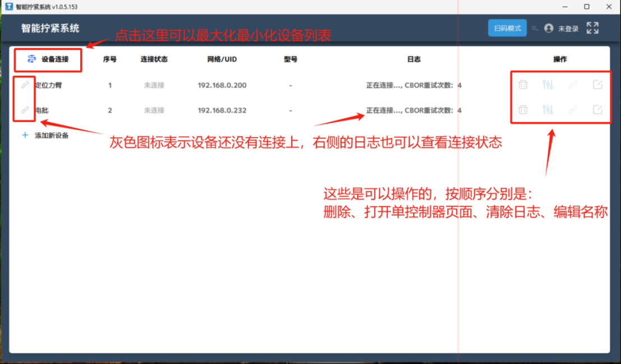Click the 网络/UID column header

(x=222, y=59)
